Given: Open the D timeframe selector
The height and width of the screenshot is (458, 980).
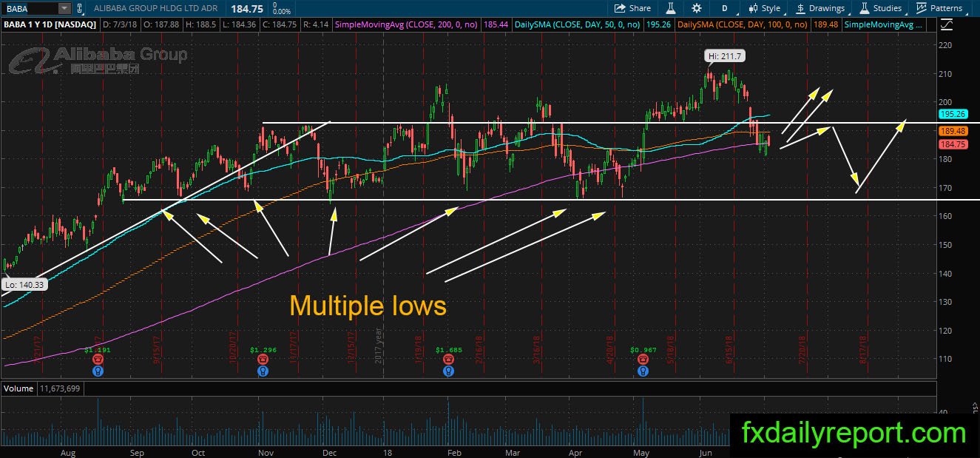Looking at the screenshot, I should tap(725, 8).
